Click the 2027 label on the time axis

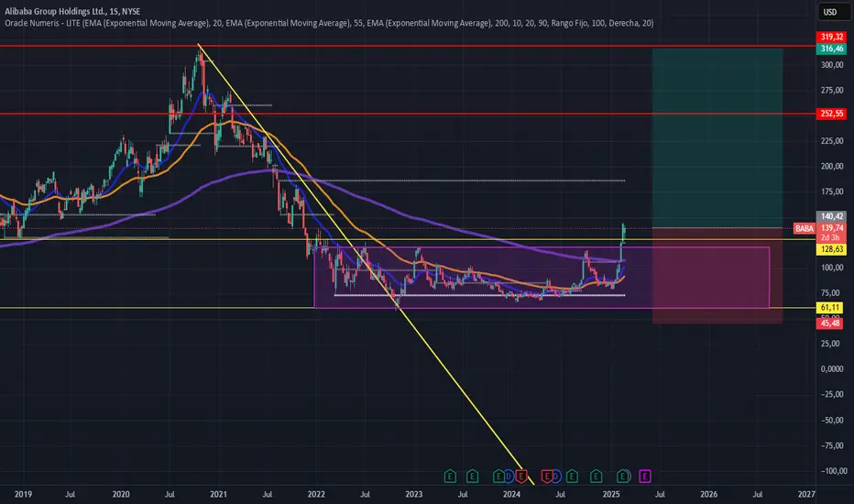click(806, 494)
